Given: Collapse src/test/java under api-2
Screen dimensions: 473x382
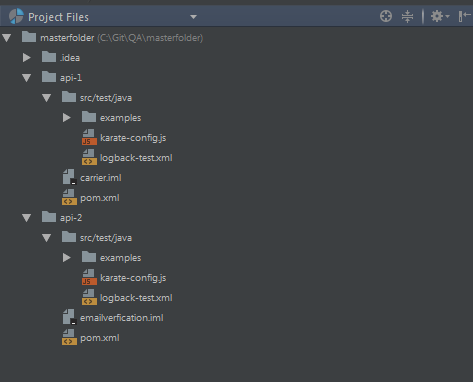Looking at the screenshot, I should coord(47,238).
